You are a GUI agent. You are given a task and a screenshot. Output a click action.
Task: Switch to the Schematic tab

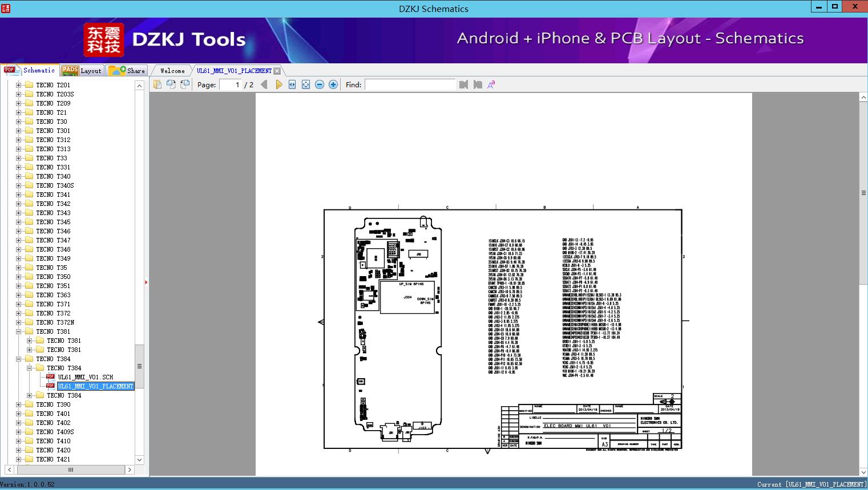pos(30,70)
